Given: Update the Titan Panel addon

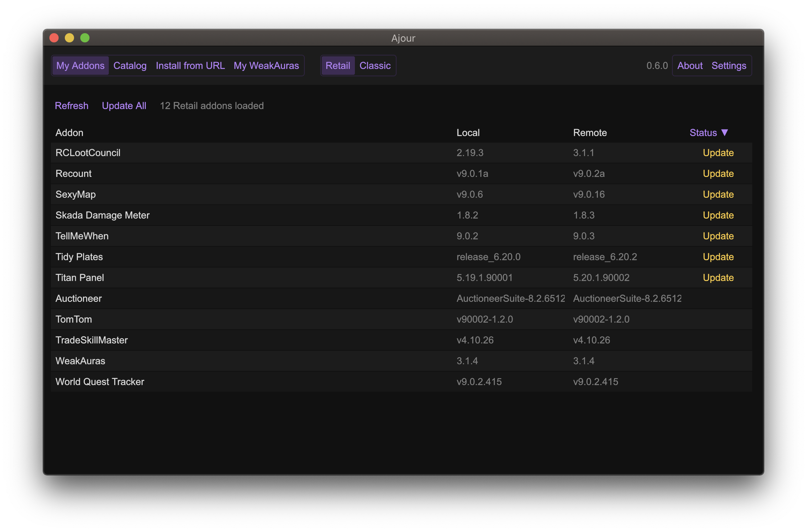Looking at the screenshot, I should coord(718,278).
